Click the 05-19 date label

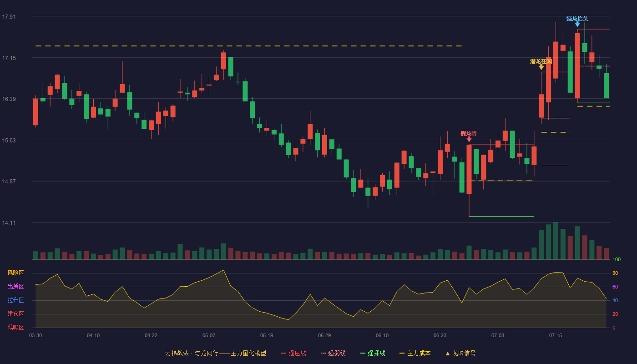pyautogui.click(x=267, y=335)
